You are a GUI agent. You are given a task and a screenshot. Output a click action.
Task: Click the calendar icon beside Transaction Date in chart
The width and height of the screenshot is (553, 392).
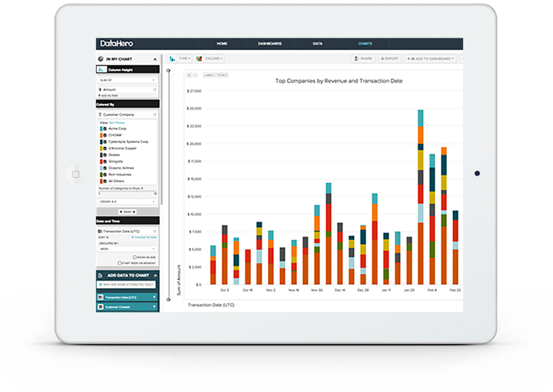click(100, 231)
